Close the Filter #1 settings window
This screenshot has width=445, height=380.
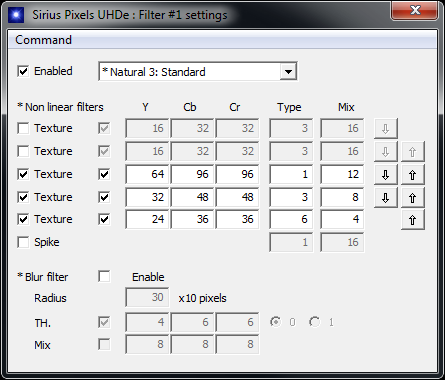pos(415,10)
